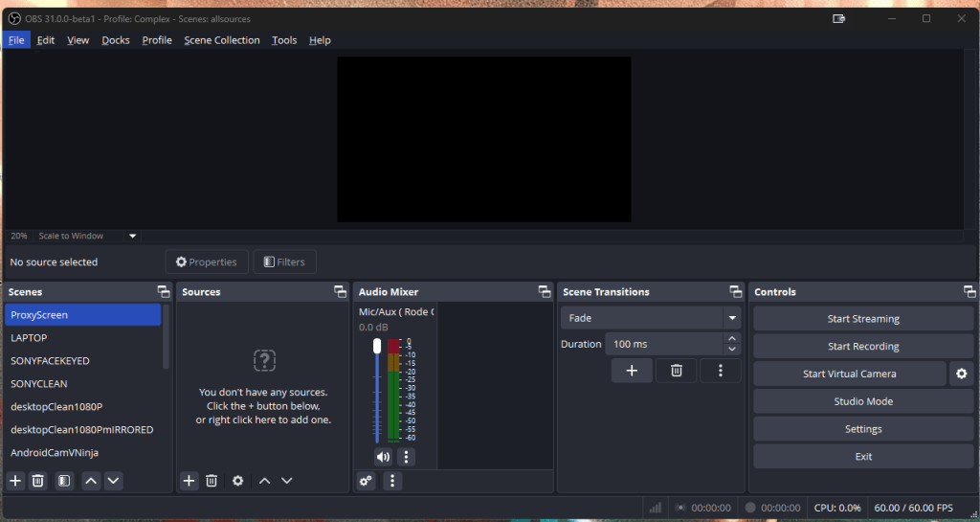Click the question mark no-sources placeholder icon

coord(264,360)
